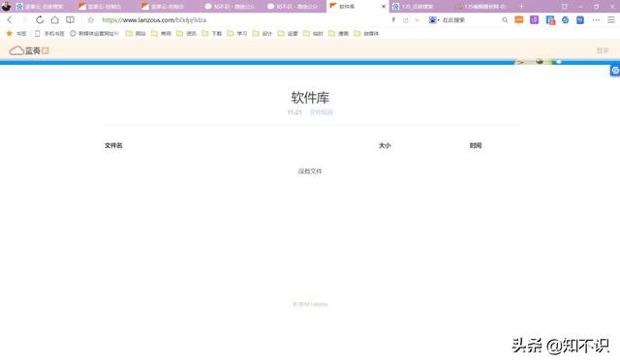Toggle the reading mode book icon
Image resolution: width=620 pixels, height=364 pixels.
(70, 19)
